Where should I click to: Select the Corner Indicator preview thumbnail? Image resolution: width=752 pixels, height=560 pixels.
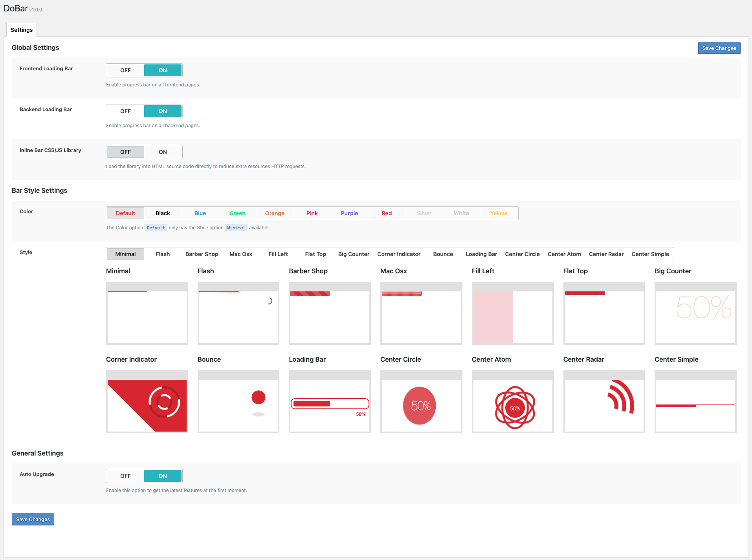(147, 401)
